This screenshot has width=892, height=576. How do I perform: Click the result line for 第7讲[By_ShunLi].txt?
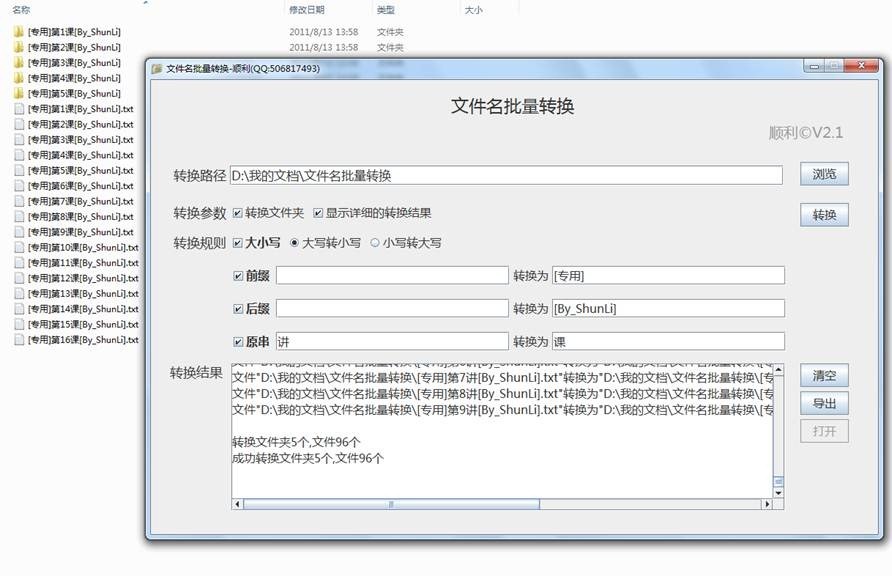pos(502,378)
